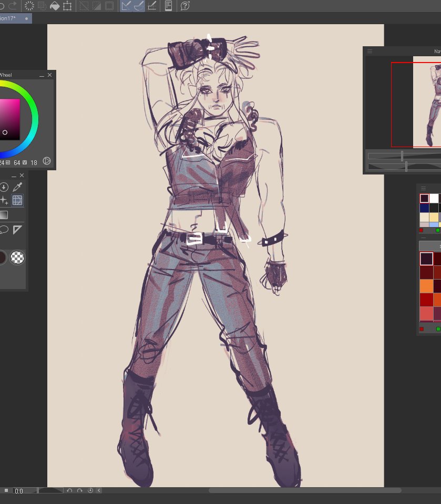Click green square icon under lower color set

438,329
